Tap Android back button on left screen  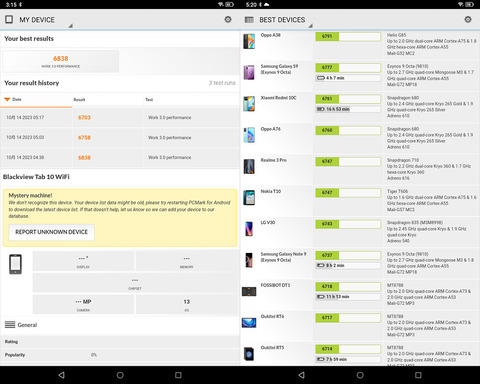point(61,375)
